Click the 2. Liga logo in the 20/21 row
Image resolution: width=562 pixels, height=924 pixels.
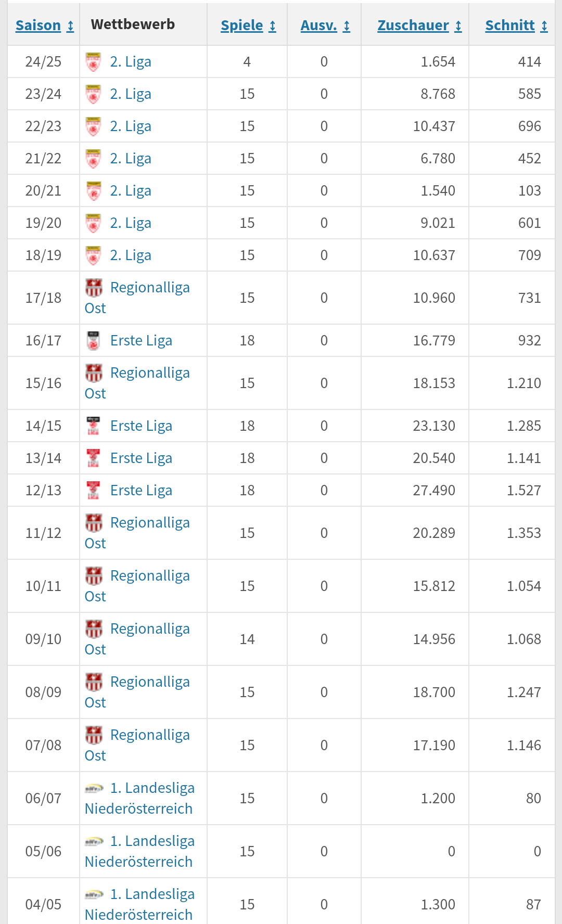pos(94,191)
